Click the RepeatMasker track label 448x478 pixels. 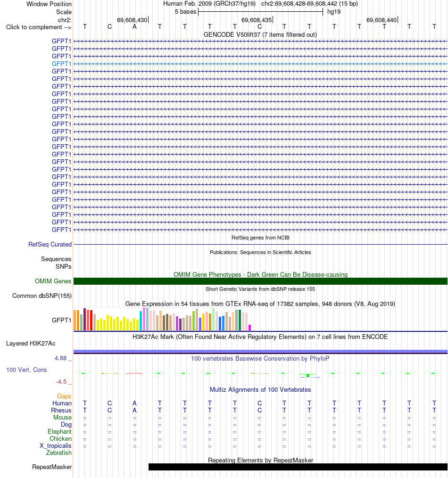coord(52,467)
